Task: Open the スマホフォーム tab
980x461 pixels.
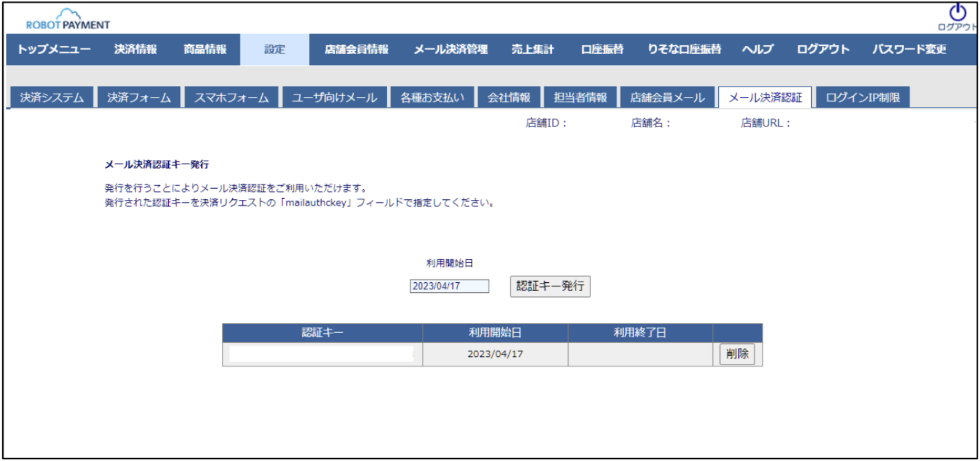Action: point(232,98)
